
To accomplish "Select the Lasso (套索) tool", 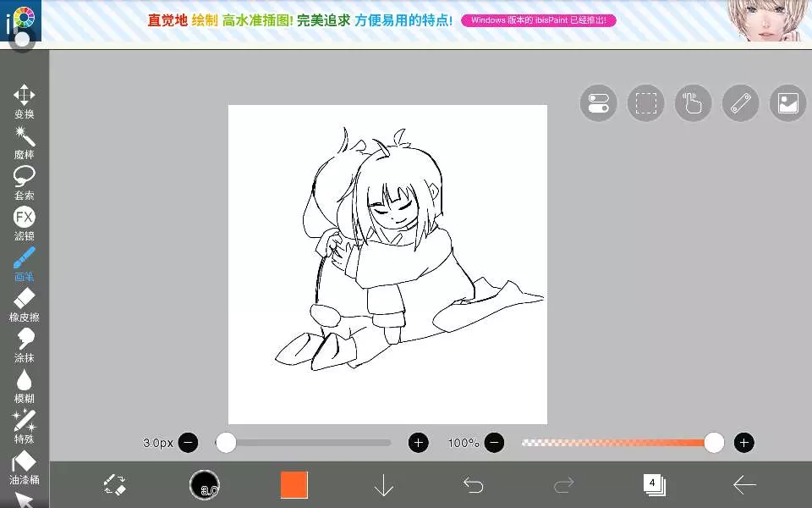I will 25,183.
